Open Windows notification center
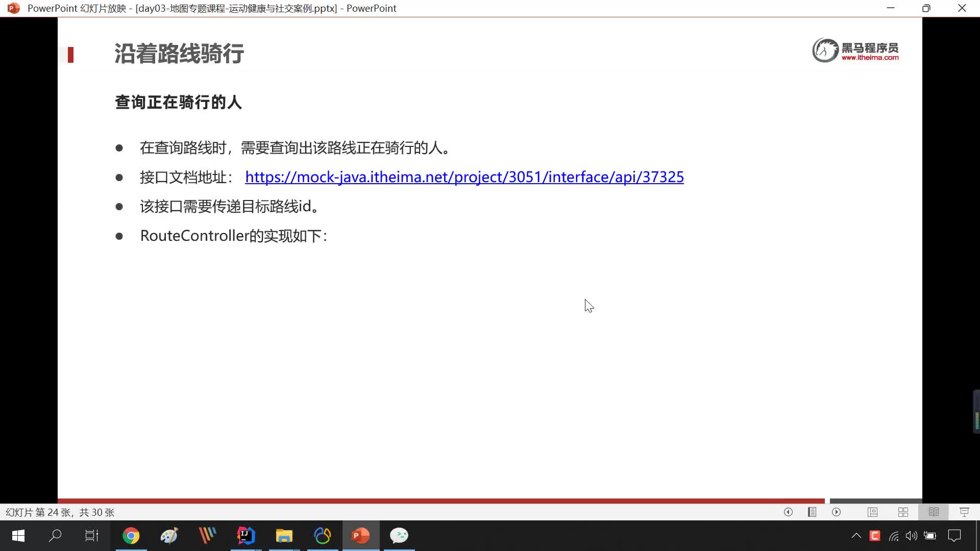The image size is (980, 551). click(954, 536)
